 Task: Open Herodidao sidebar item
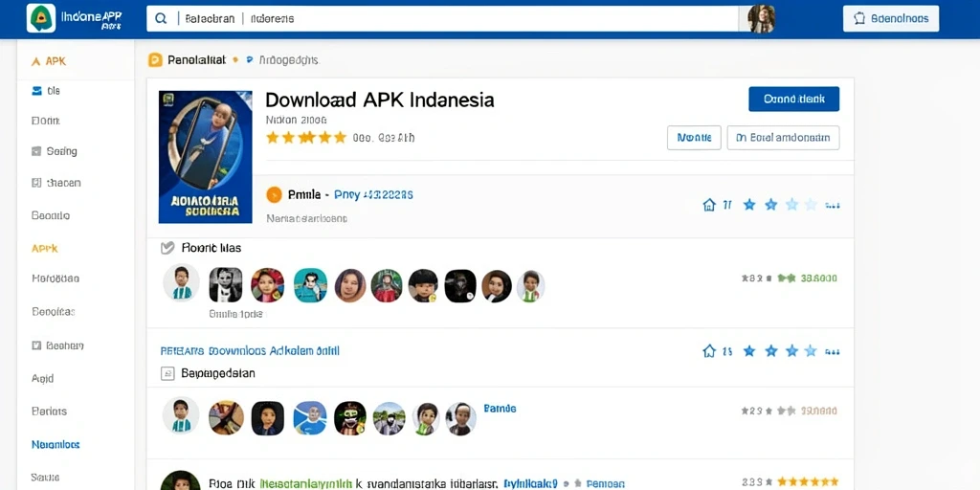pos(55,278)
